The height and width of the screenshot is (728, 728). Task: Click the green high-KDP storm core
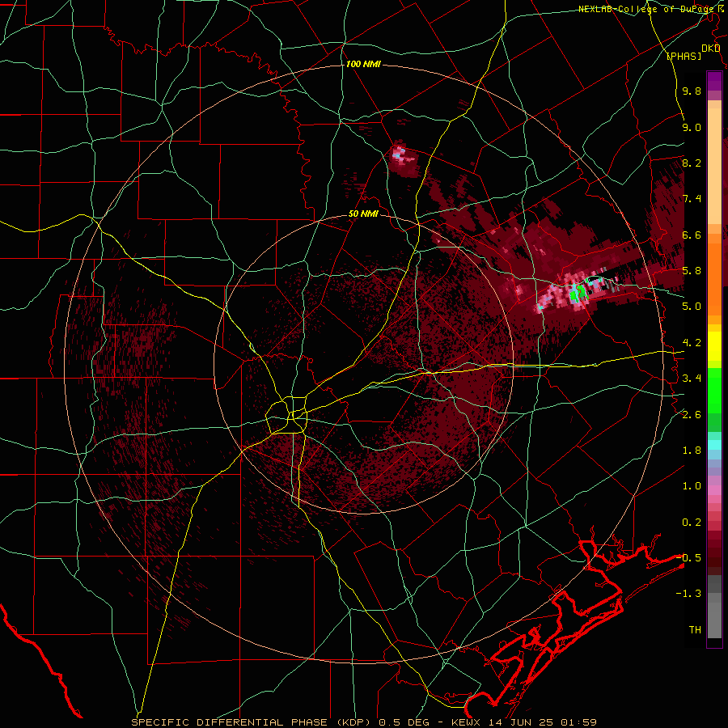pyautogui.click(x=577, y=294)
